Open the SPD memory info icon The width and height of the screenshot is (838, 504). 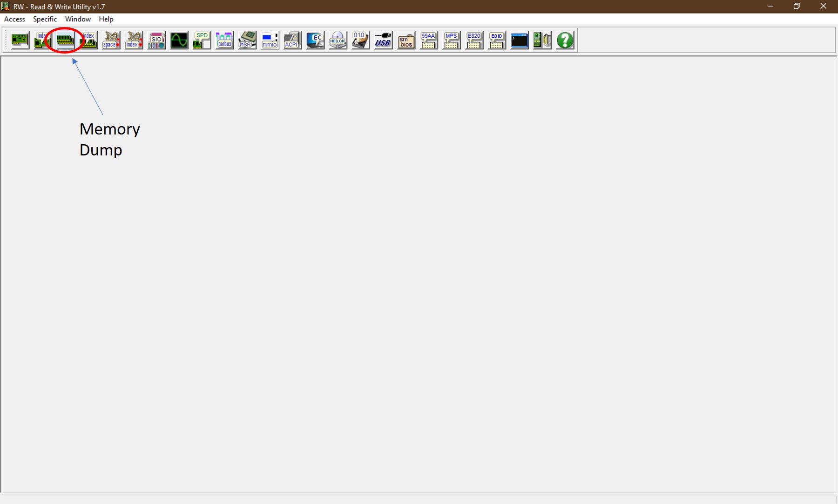coord(202,40)
